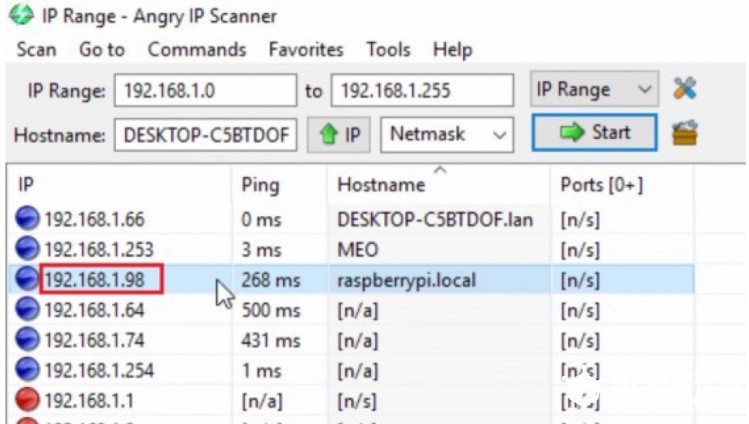Select the row with IP 192.168.1.66
The image size is (749, 424).
click(351, 219)
